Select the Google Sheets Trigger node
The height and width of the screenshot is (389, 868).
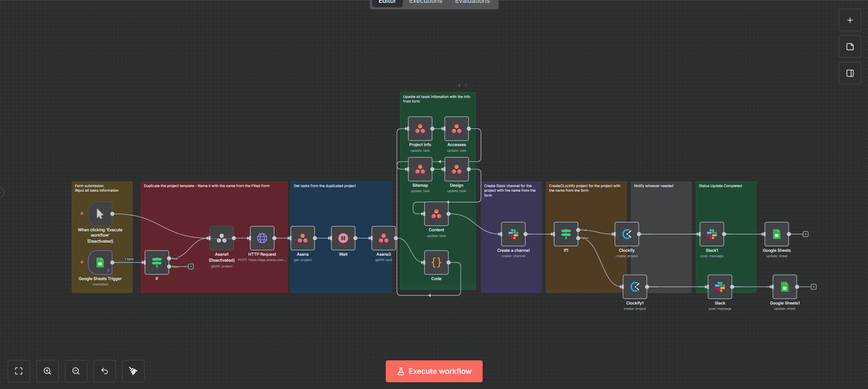point(100,262)
